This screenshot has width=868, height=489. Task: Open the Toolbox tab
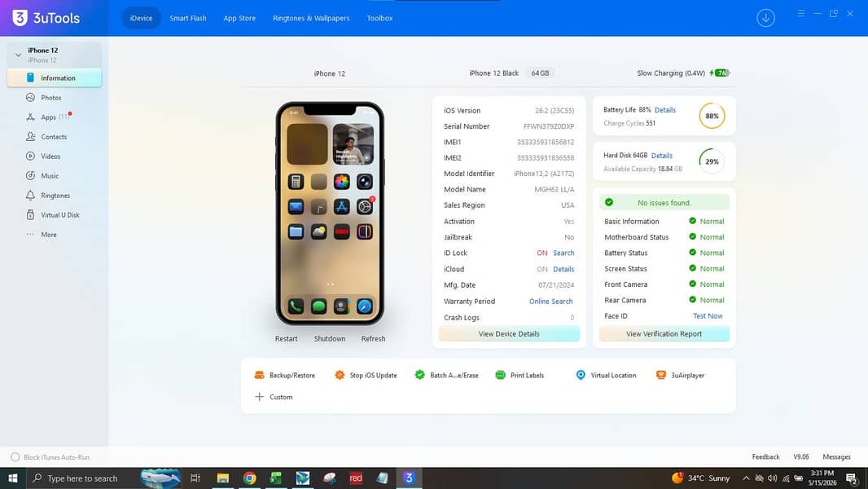pyautogui.click(x=379, y=18)
